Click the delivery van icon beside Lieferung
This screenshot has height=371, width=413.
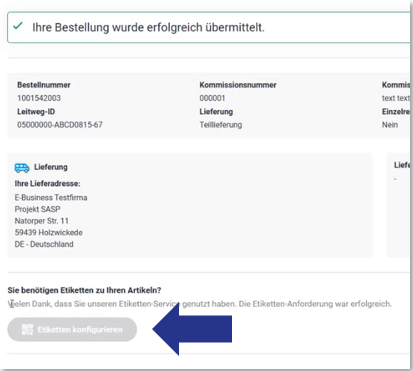click(22, 168)
